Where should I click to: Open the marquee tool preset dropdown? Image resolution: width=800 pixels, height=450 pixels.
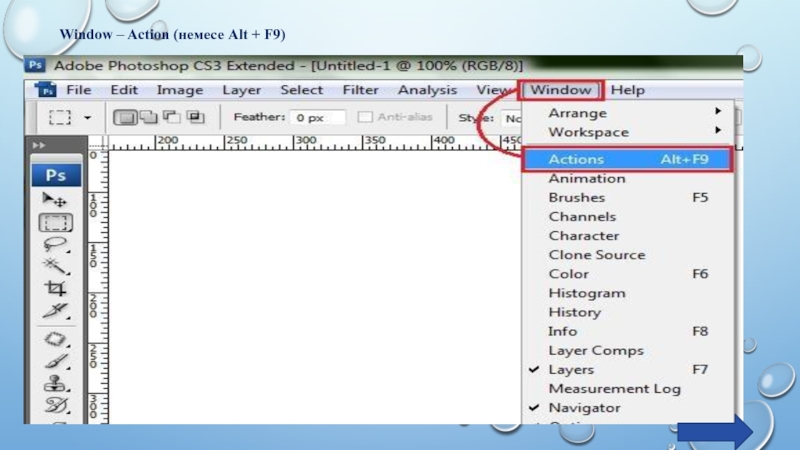[x=87, y=117]
